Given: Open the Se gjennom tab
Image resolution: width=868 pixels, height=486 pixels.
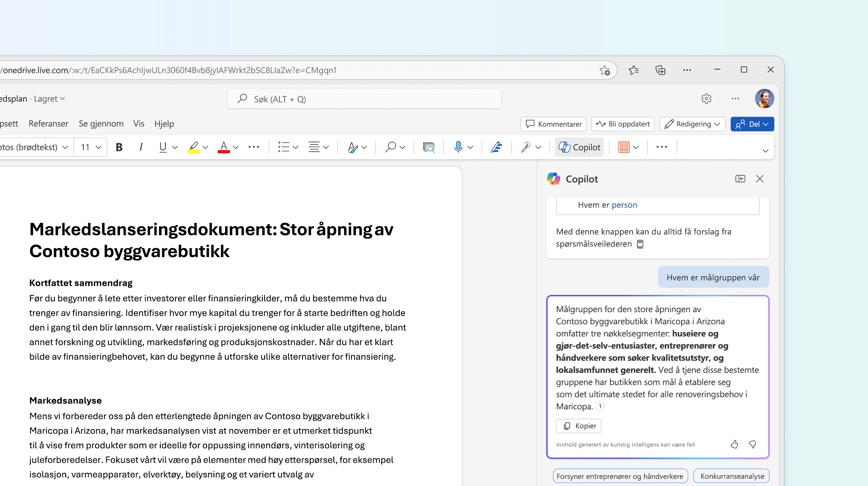Looking at the screenshot, I should pos(101,124).
